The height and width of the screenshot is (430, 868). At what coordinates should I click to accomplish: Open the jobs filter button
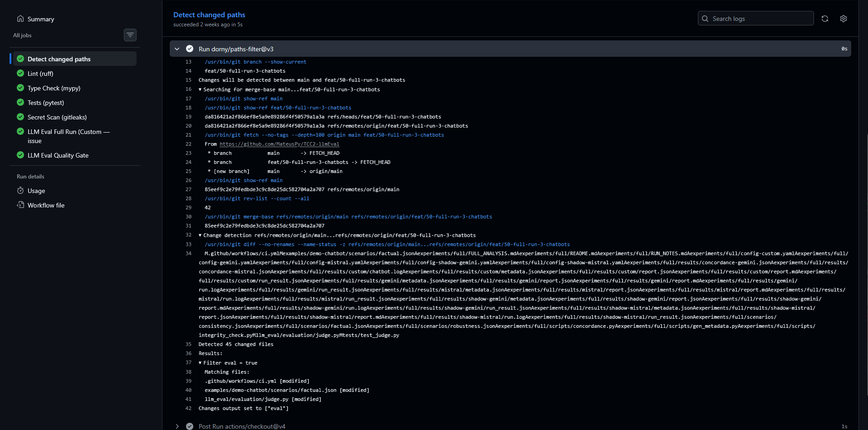[130, 35]
